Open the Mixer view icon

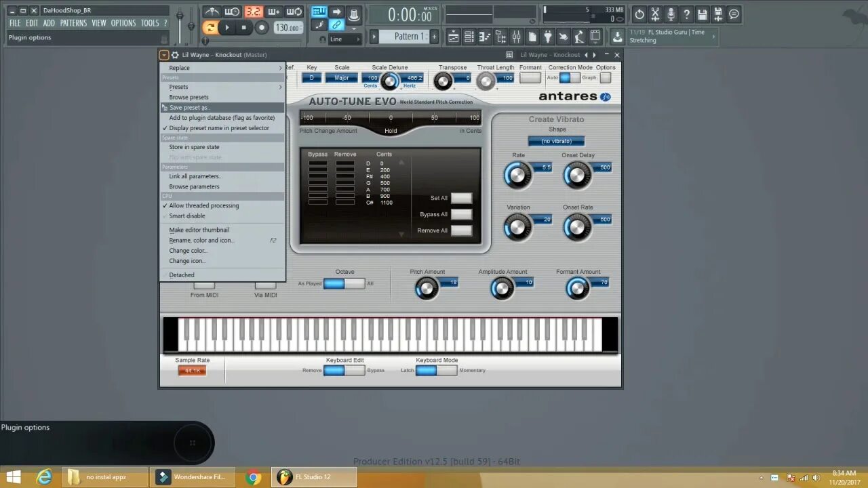coord(516,37)
